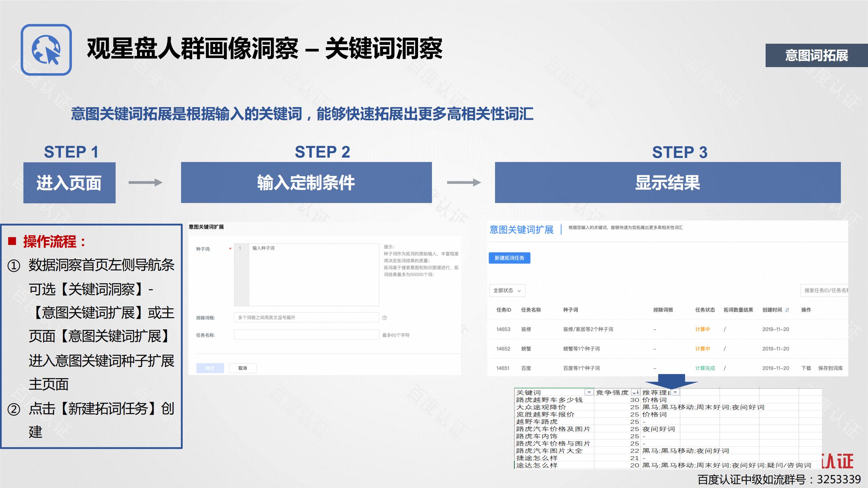Click the 排除词根 column header

tap(663, 310)
